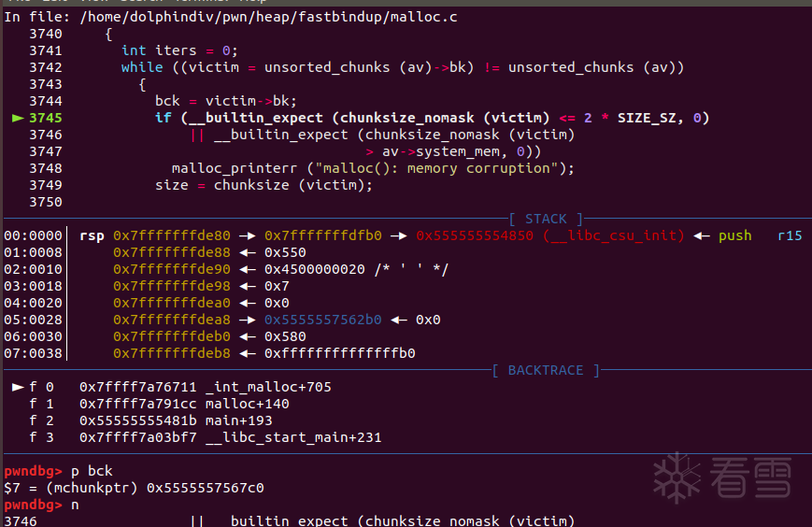Click the rsp register label
Image resolution: width=812 pixels, height=527 pixels.
pos(93,235)
